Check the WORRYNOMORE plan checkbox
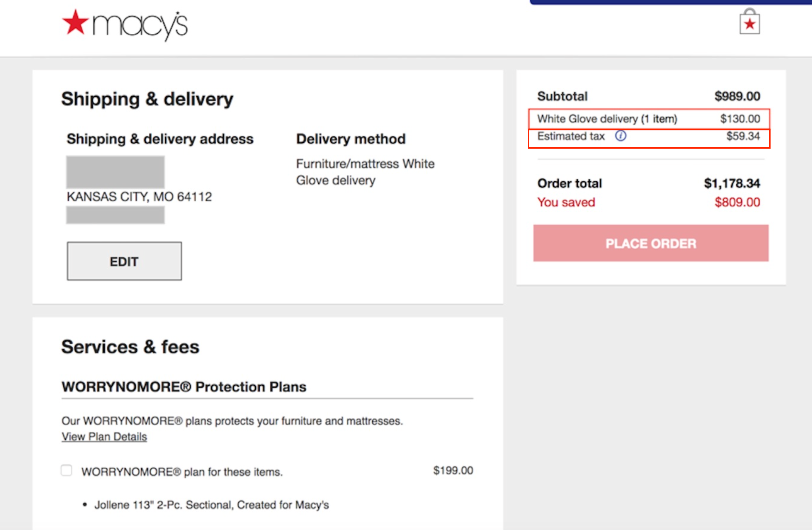Viewport: 812px width, 530px height. [x=67, y=471]
